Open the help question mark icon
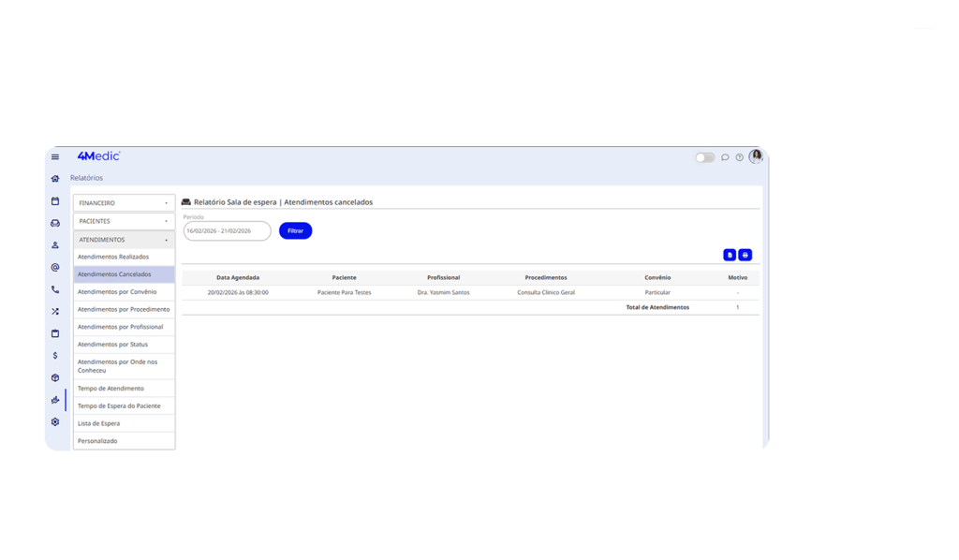The width and height of the screenshot is (959, 560). (x=739, y=157)
